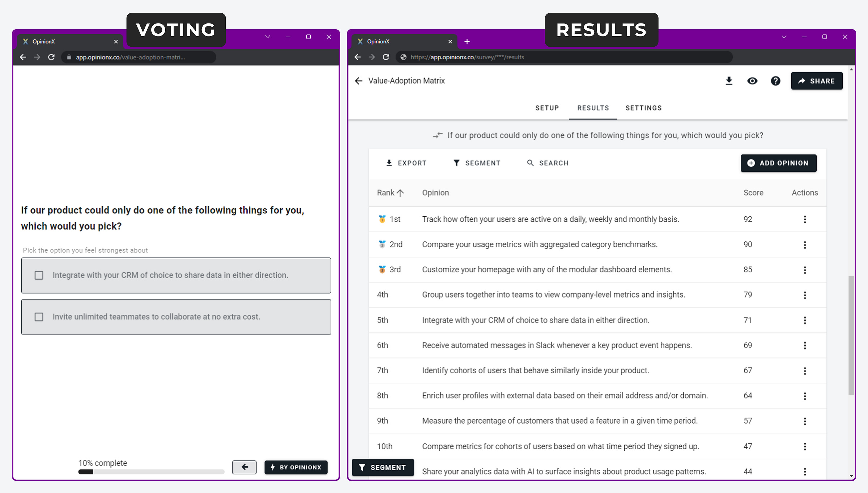The height and width of the screenshot is (493, 868).
Task: Switch to the SETUP tab
Action: click(547, 108)
